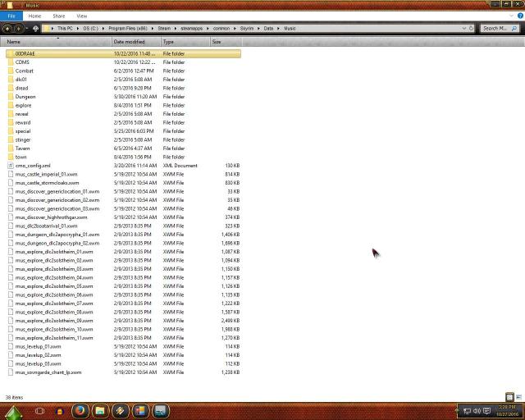The image size is (525, 420).
Task: Select the town folder icon
Action: point(10,157)
